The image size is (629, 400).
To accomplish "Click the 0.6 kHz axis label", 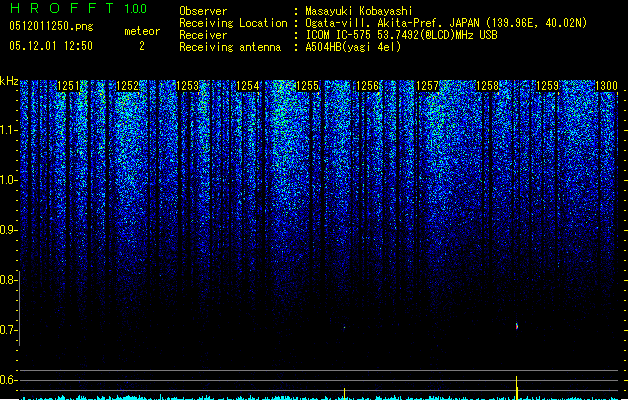I will click(x=8, y=380).
